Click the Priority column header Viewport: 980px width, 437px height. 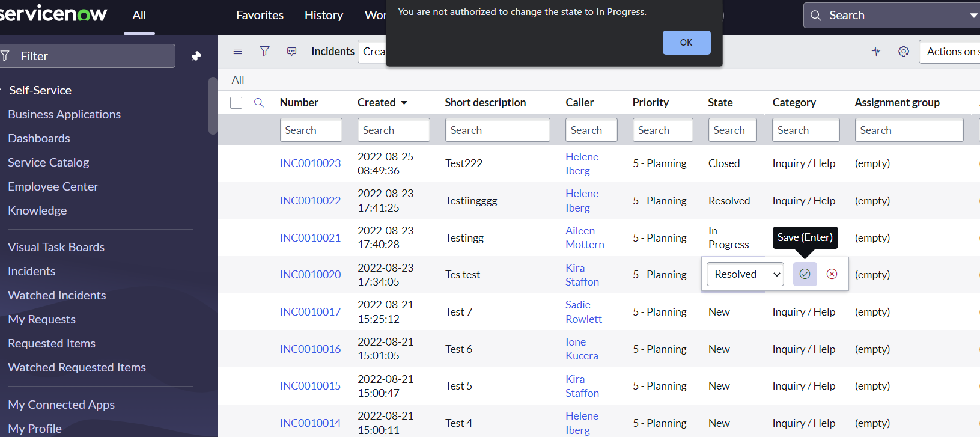650,103
